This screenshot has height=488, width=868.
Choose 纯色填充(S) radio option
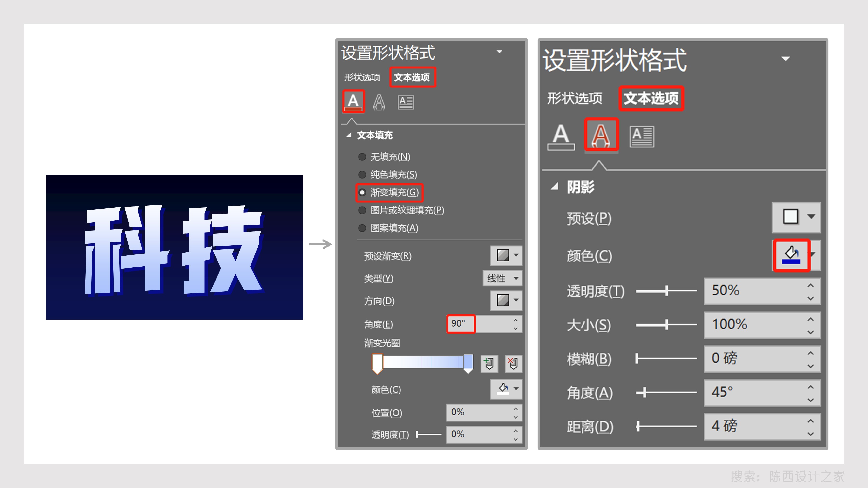pyautogui.click(x=362, y=174)
